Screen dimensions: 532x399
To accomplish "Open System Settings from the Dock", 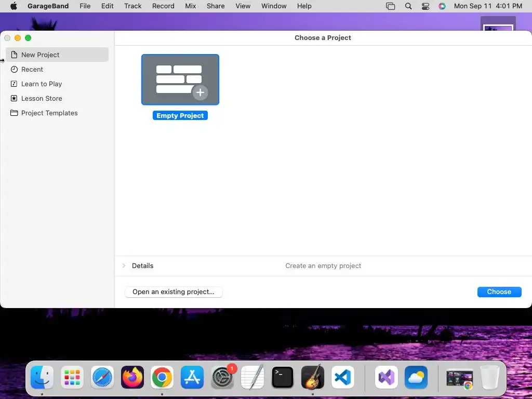I will coord(222,377).
